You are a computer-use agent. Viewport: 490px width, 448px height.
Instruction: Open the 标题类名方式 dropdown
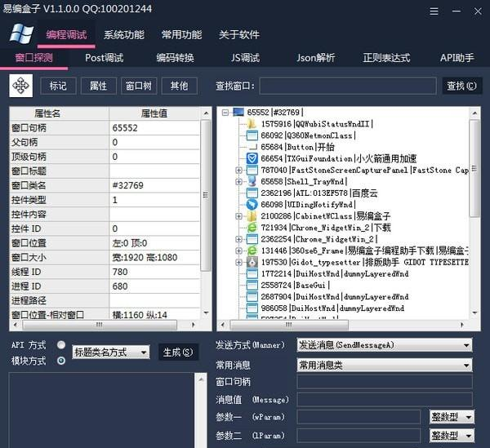111,353
